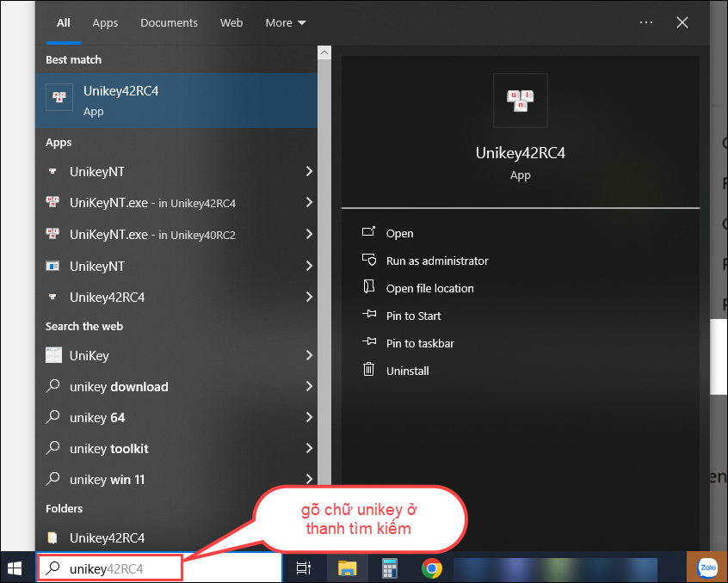Open the Unikey42RC4 folder result
This screenshot has height=583, width=728.
click(176, 538)
